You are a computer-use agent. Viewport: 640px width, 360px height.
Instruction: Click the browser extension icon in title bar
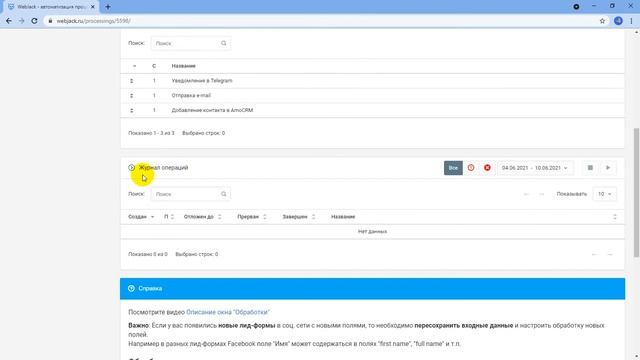[x=576, y=7]
